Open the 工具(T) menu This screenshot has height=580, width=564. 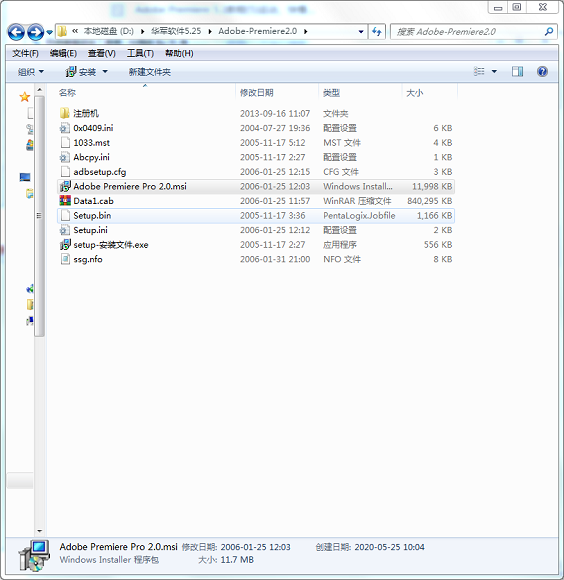tap(140, 53)
